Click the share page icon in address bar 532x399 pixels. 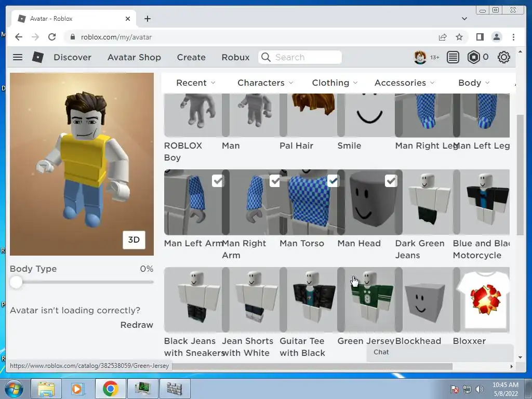pos(443,37)
